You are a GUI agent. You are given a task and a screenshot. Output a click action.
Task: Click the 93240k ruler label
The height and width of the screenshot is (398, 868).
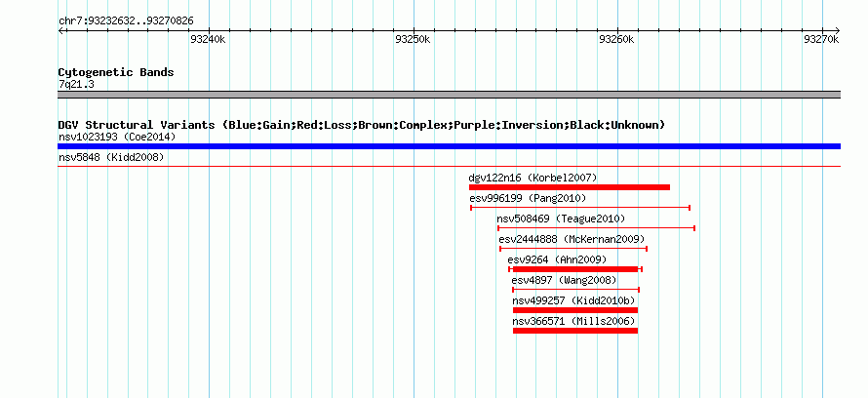click(208, 39)
